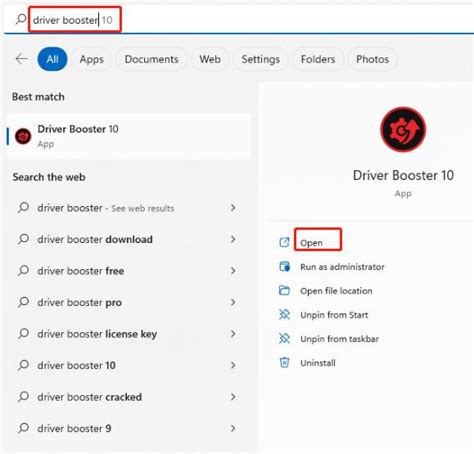Click the back arrow next to All
The image size is (474, 454).
tap(22, 59)
